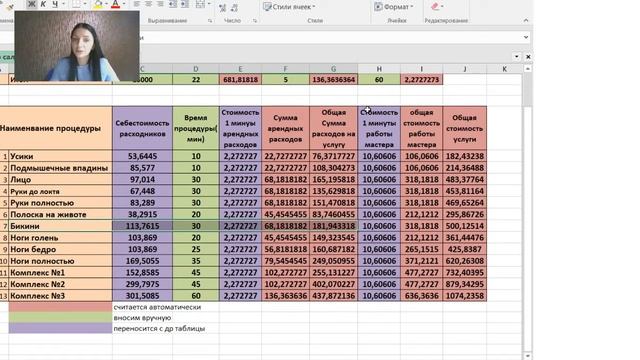Open window options dropdown beside close X
640x360 pixels.
click(x=517, y=57)
